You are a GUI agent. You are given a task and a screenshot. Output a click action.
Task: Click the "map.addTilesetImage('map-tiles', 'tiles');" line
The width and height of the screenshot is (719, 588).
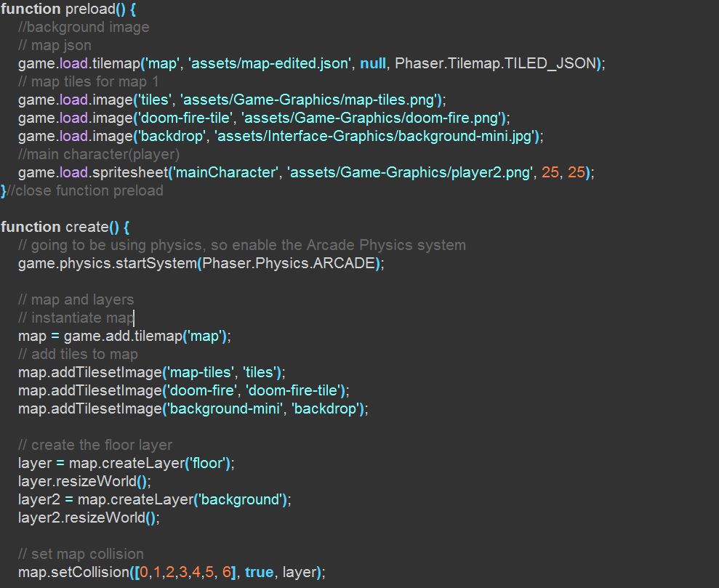click(152, 372)
